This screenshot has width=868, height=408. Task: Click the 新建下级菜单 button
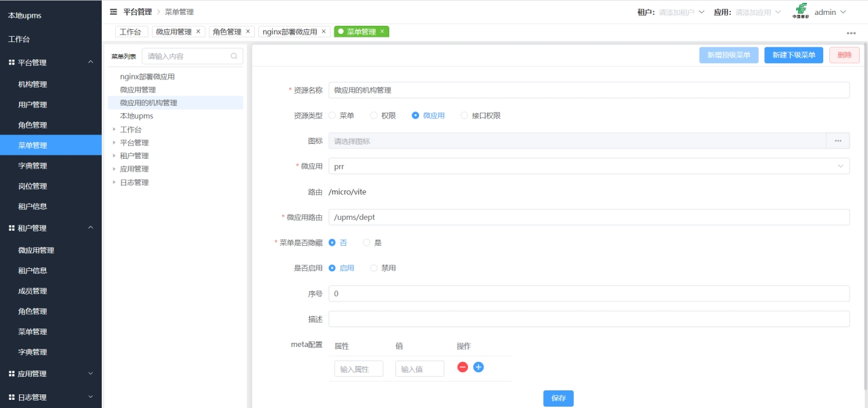(x=794, y=55)
